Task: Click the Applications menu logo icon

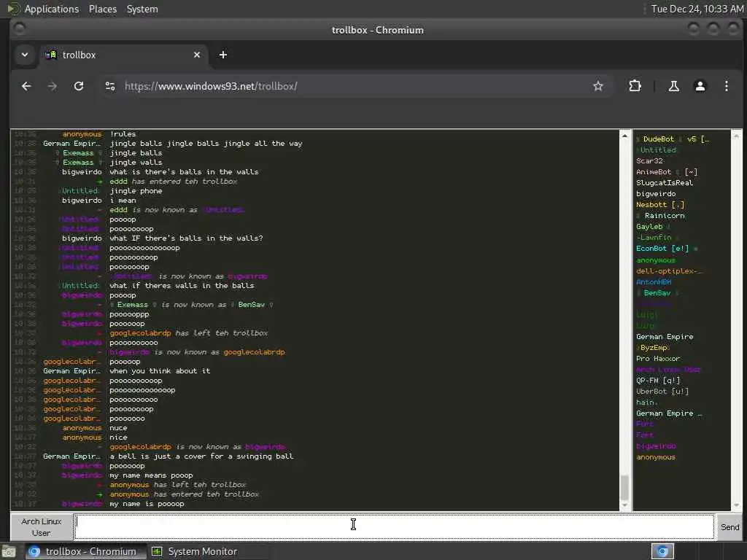Action: pos(13,9)
